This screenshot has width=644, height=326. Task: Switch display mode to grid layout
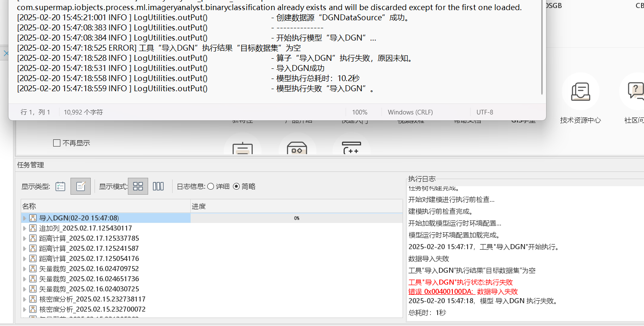[138, 186]
